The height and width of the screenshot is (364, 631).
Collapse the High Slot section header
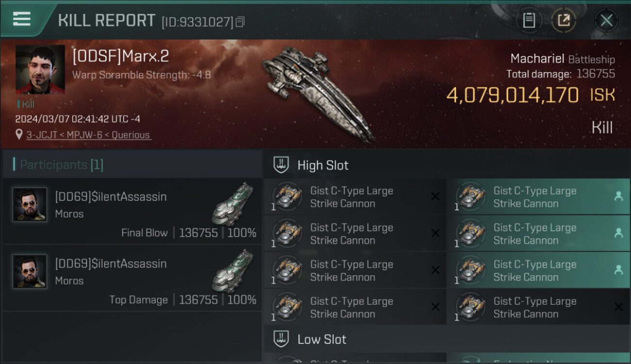[323, 165]
